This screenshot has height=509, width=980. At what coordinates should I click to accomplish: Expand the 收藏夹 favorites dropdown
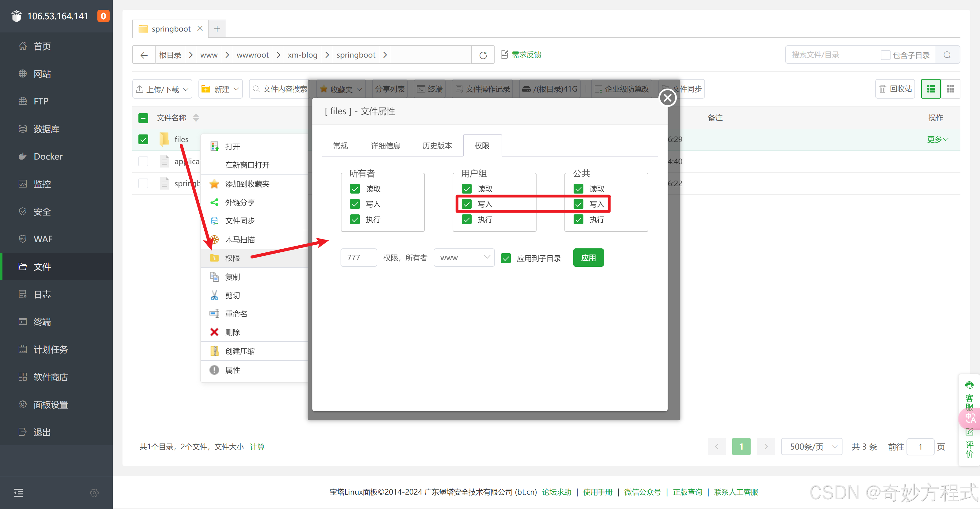pos(341,89)
